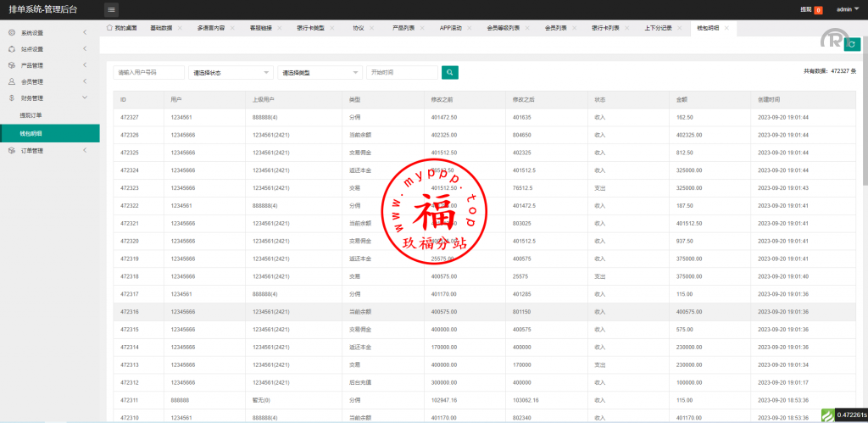Close the 基础数据 tab

click(x=181, y=28)
